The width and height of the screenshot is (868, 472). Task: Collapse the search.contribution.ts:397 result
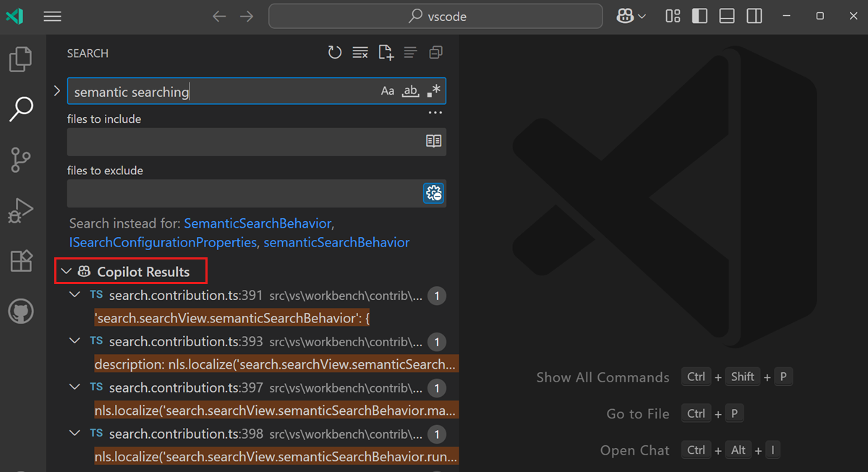[x=75, y=387]
